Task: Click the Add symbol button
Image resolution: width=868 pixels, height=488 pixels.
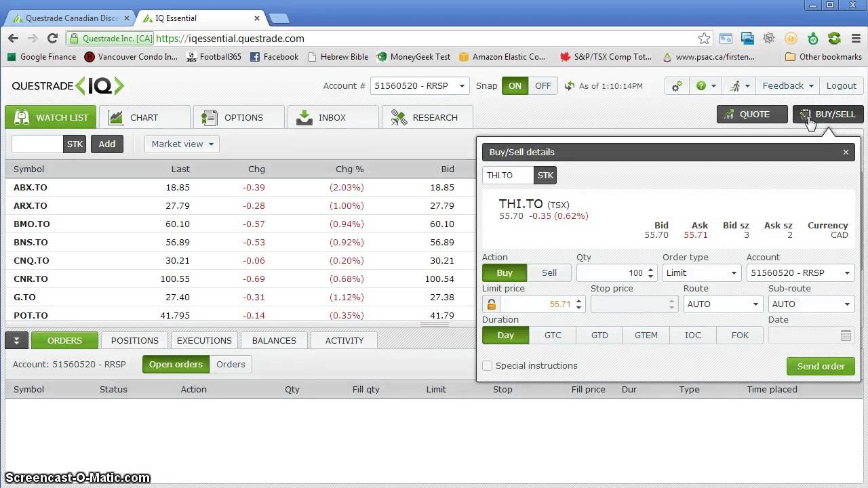Action: pos(107,144)
